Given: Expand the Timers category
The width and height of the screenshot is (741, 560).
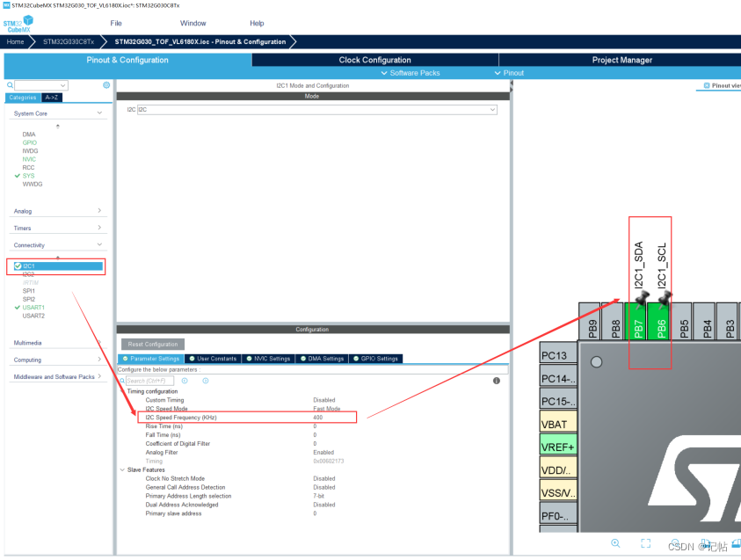Looking at the screenshot, I should click(57, 228).
